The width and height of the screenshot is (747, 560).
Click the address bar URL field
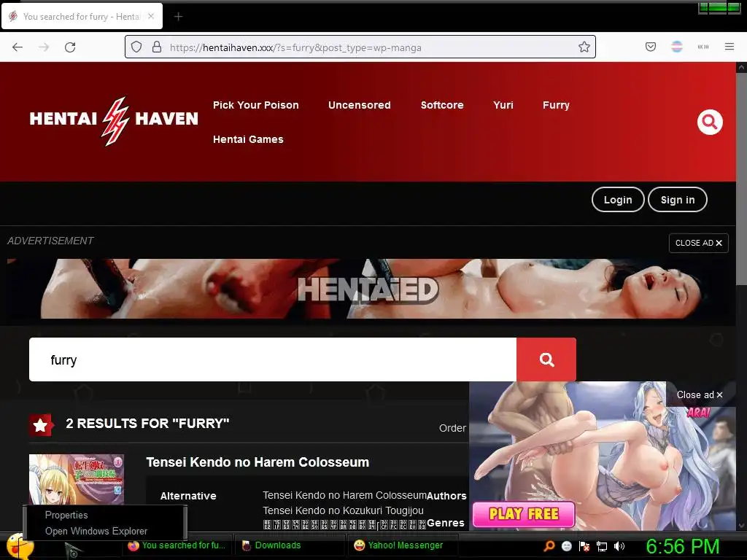coord(362,47)
